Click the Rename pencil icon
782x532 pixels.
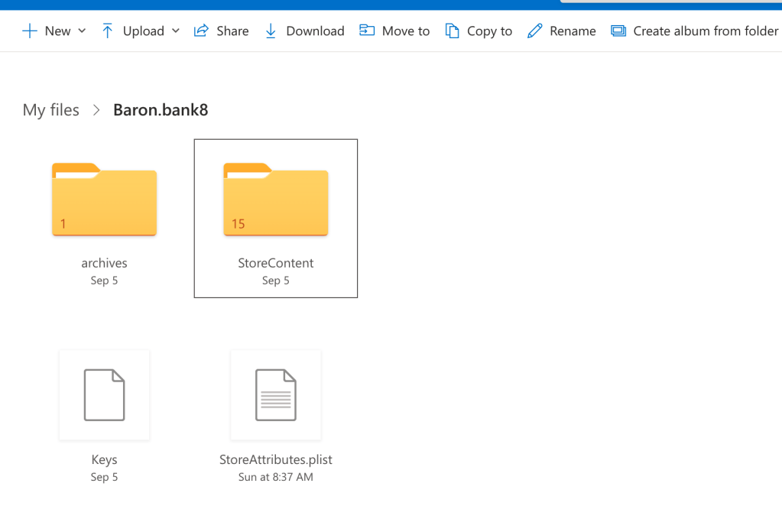(535, 31)
